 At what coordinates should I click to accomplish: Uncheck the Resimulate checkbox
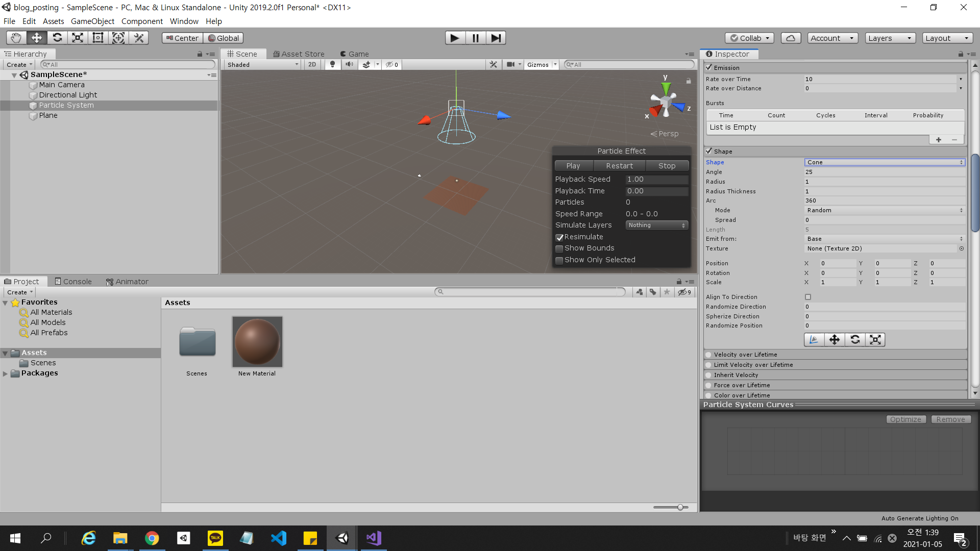tap(559, 237)
